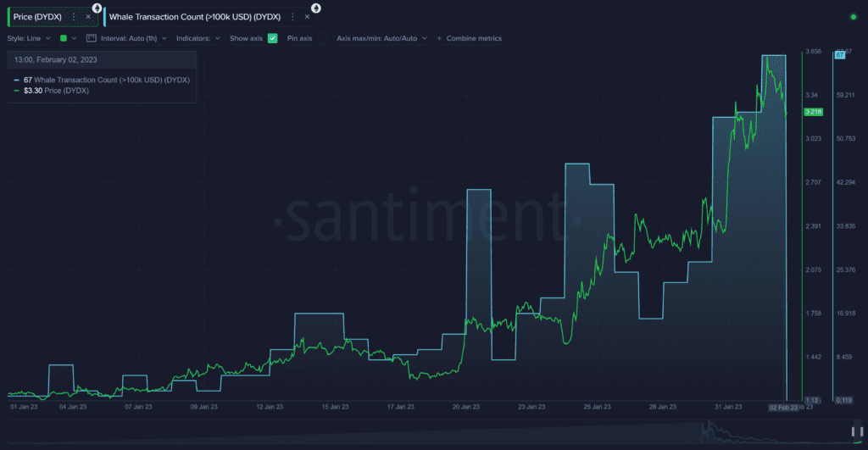Viewport: 868px width, 450px height.
Task: Remove the Price (DYDX) metric with X
Action: click(88, 17)
